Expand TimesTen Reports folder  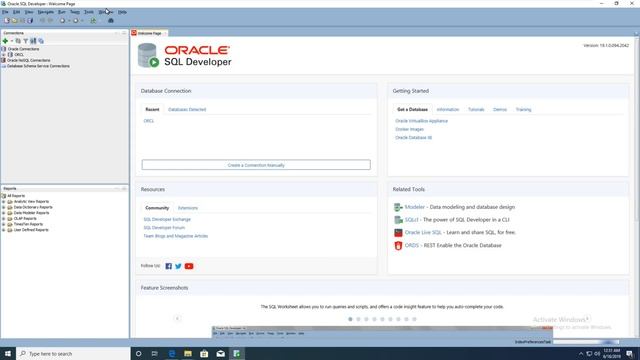[x=4, y=224]
